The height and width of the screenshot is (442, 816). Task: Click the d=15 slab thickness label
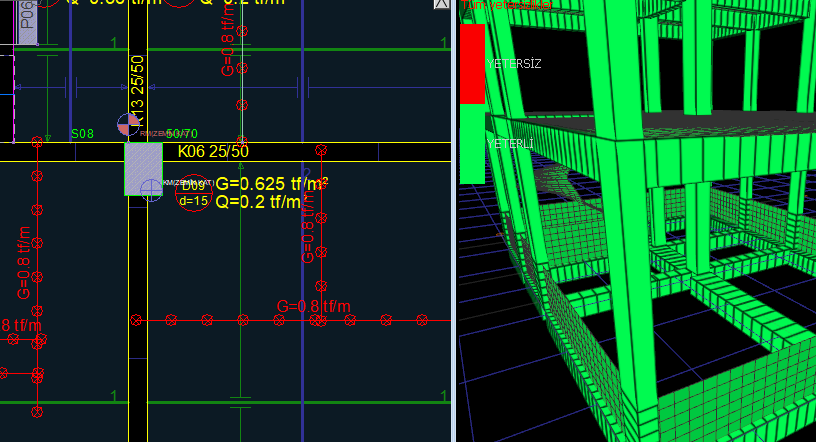coord(193,201)
